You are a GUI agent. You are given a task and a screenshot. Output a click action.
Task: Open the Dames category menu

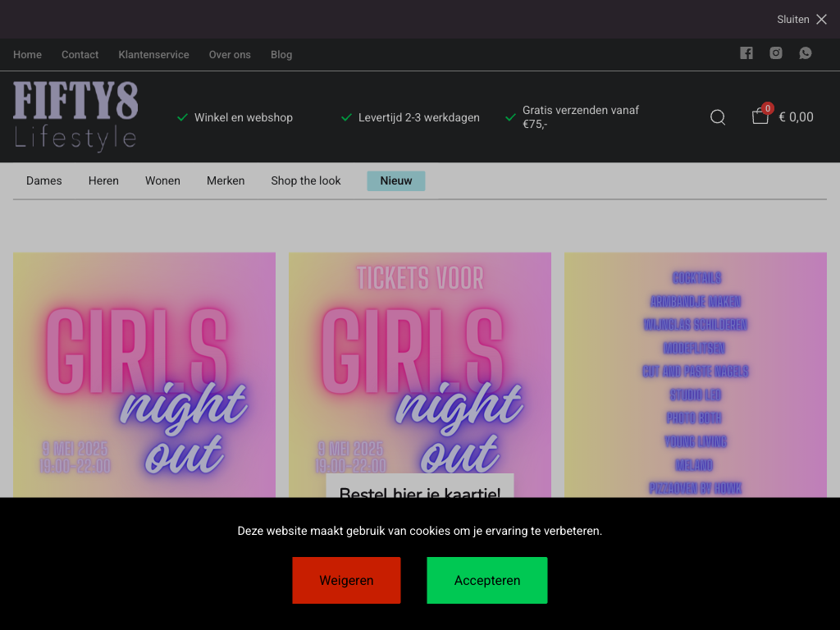[x=44, y=180]
